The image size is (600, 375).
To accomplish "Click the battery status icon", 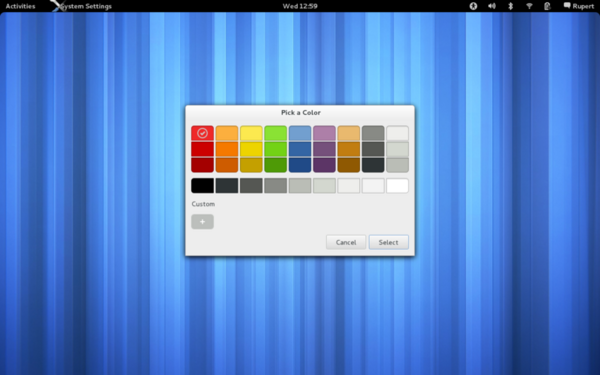I will pos(548,6).
